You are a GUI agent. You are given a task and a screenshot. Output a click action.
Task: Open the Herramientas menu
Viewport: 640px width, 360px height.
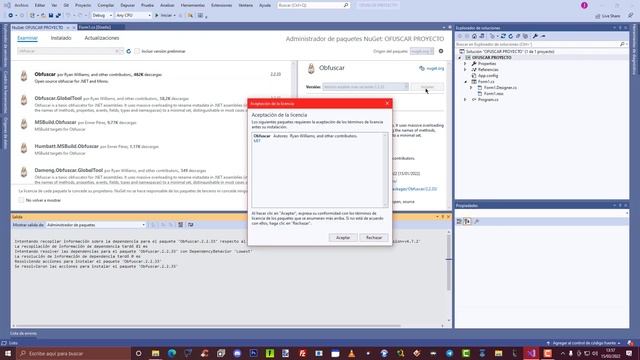pos(193,5)
